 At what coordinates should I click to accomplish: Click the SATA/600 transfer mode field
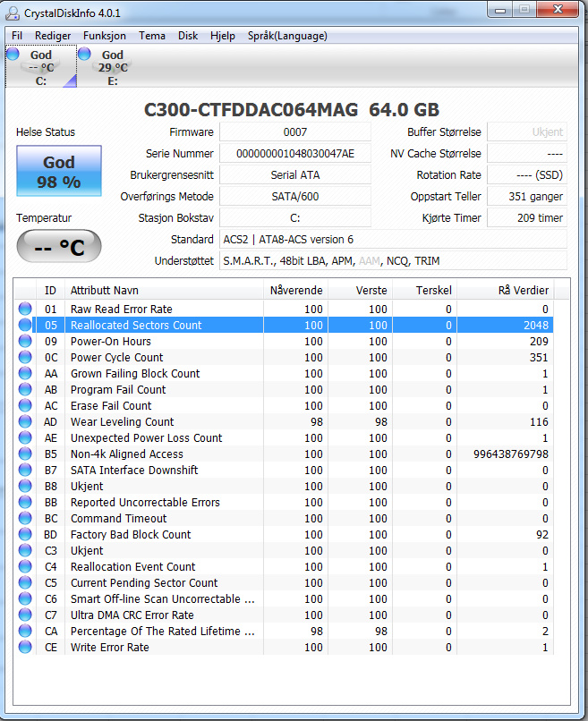tap(295, 196)
